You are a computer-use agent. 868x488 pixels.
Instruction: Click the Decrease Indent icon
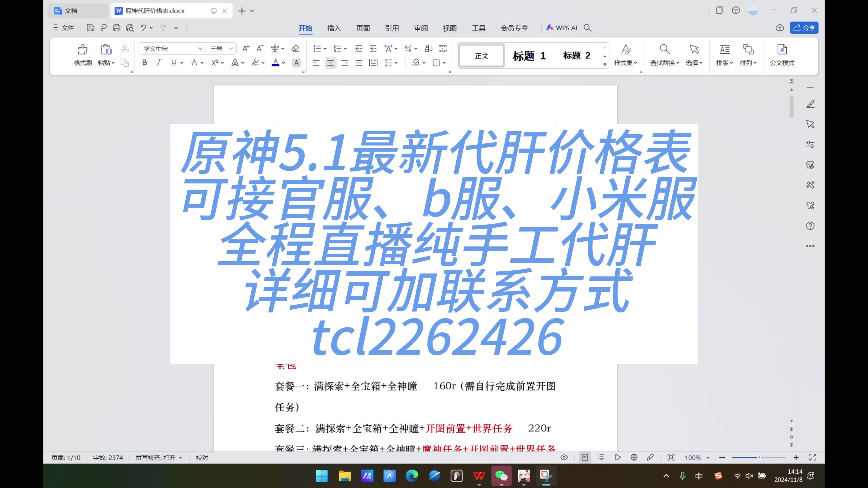[x=359, y=49]
